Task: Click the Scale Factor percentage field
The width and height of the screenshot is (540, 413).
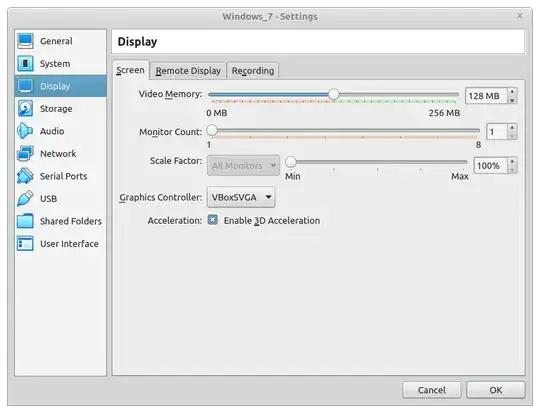Action: [491, 166]
